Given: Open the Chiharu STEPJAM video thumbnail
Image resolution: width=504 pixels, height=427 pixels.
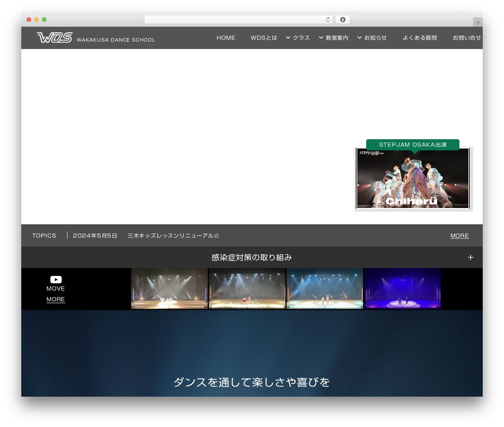Looking at the screenshot, I should click(x=413, y=178).
